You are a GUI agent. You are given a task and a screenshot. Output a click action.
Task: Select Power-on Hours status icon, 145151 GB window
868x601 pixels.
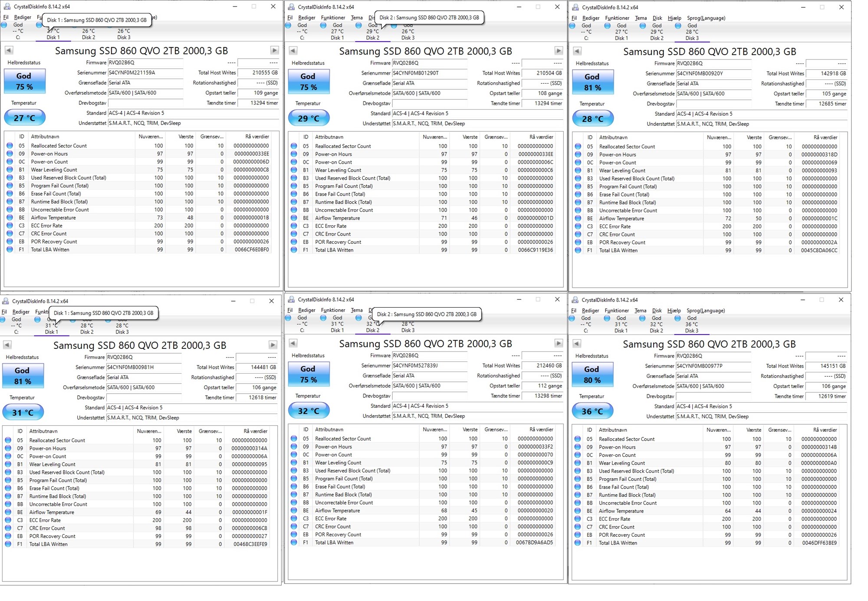[578, 447]
